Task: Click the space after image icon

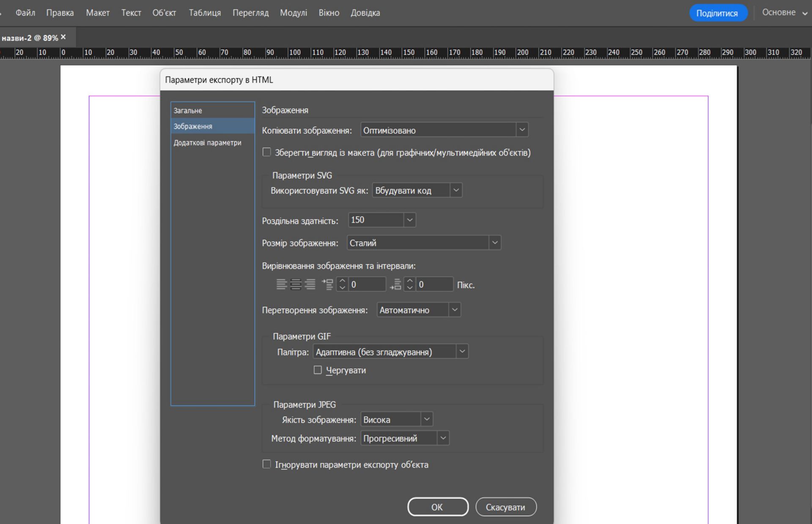Action: [395, 284]
